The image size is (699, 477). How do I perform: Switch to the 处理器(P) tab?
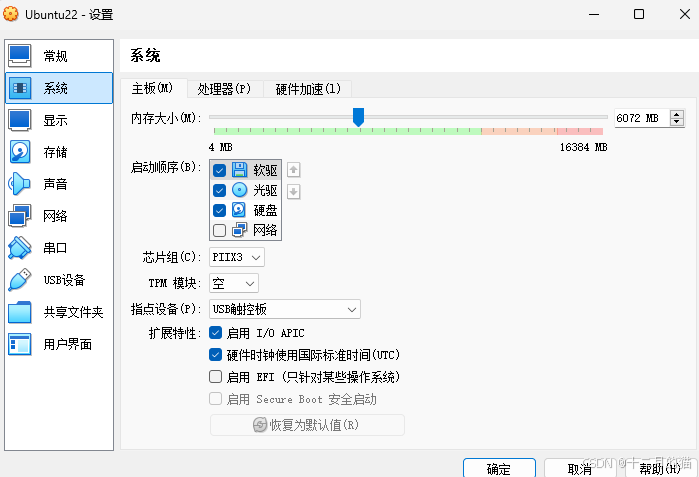pos(225,89)
